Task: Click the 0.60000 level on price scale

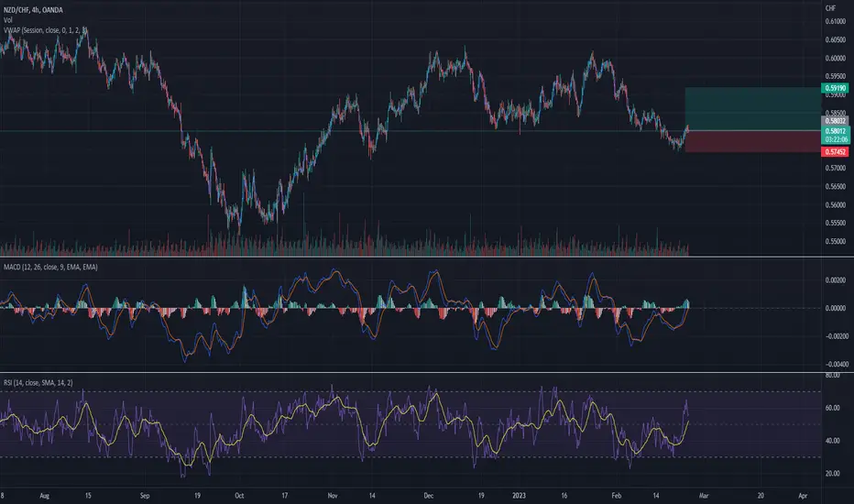Action: (835, 59)
